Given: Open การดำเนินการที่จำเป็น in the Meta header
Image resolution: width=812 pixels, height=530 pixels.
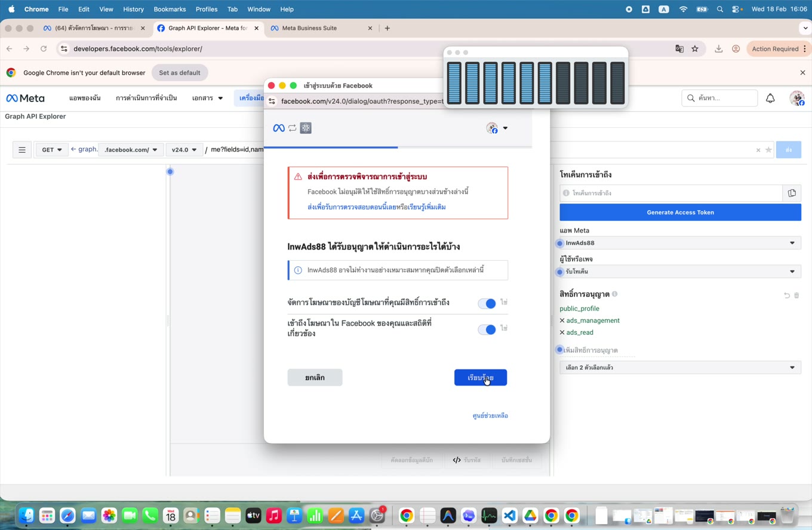Looking at the screenshot, I should [x=146, y=98].
